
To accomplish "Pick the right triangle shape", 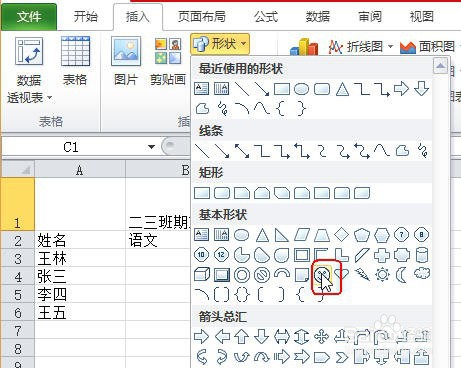I will pos(282,235).
